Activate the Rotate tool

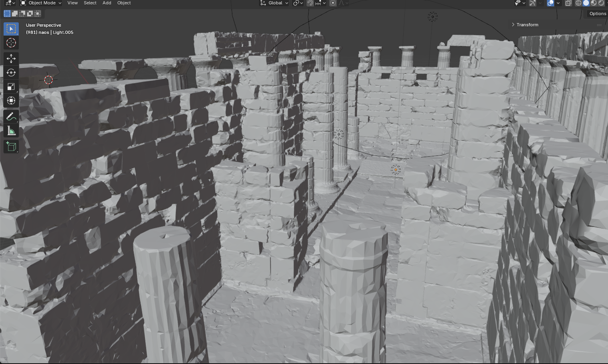pyautogui.click(x=11, y=73)
